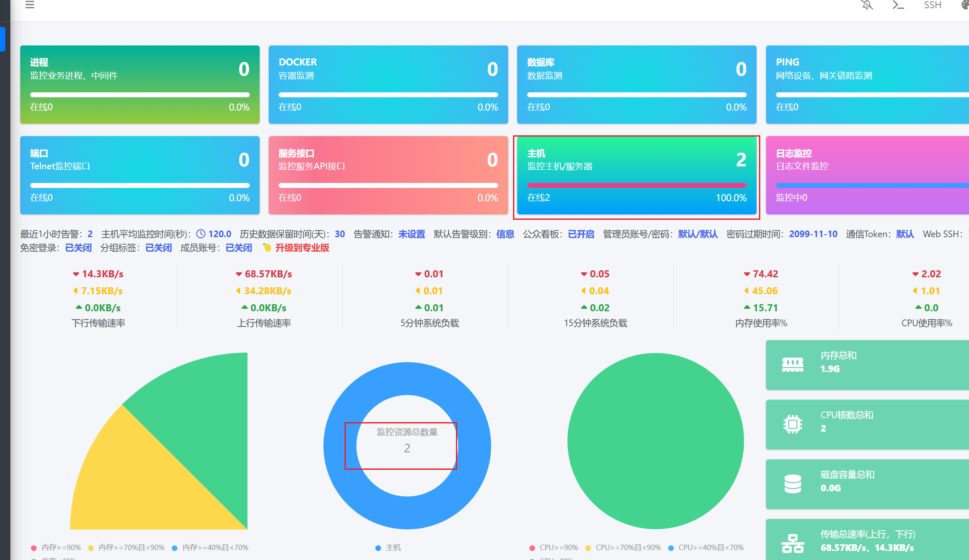Click the hamburger menu icon at top left

[x=30, y=5]
